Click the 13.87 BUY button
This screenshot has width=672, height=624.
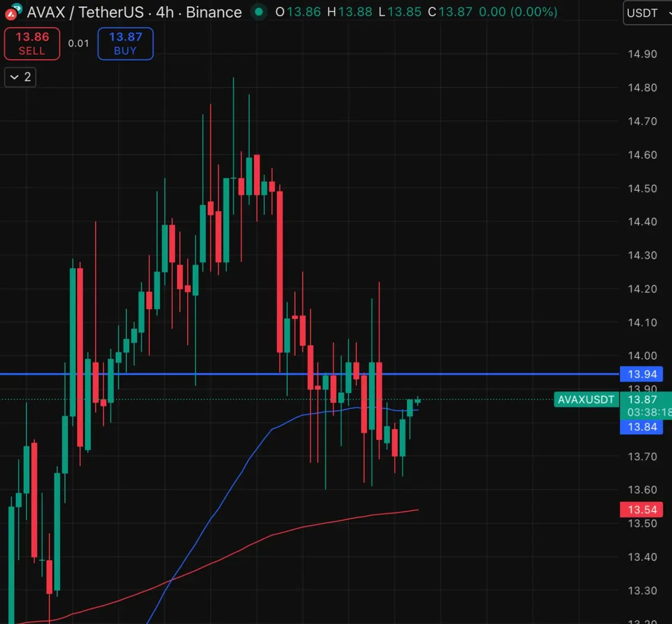coord(125,44)
